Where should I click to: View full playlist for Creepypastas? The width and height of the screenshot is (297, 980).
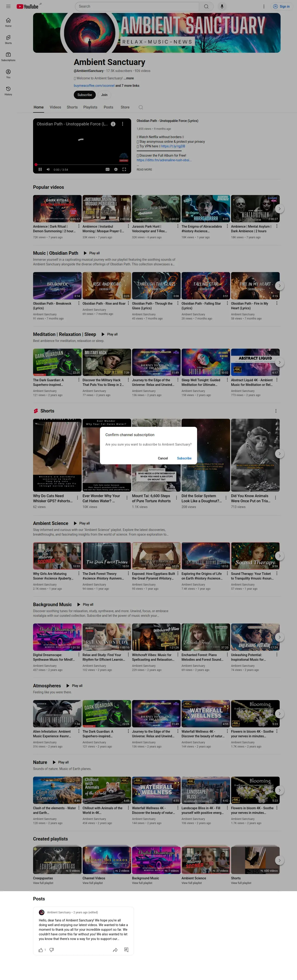tap(43, 883)
